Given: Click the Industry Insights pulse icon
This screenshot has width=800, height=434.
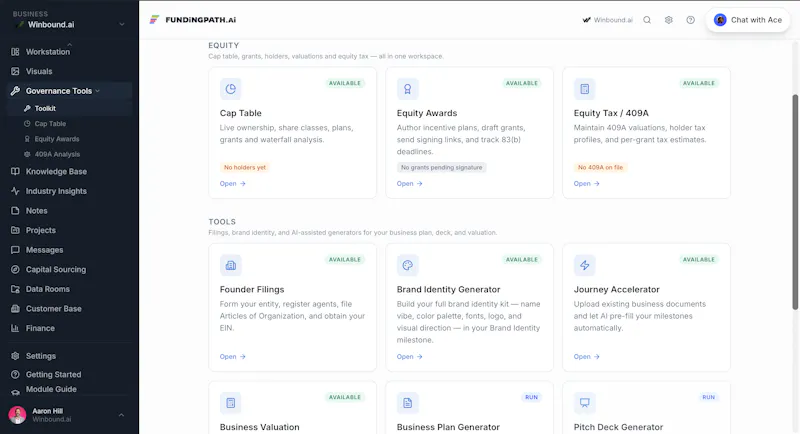Looking at the screenshot, I should point(15,191).
